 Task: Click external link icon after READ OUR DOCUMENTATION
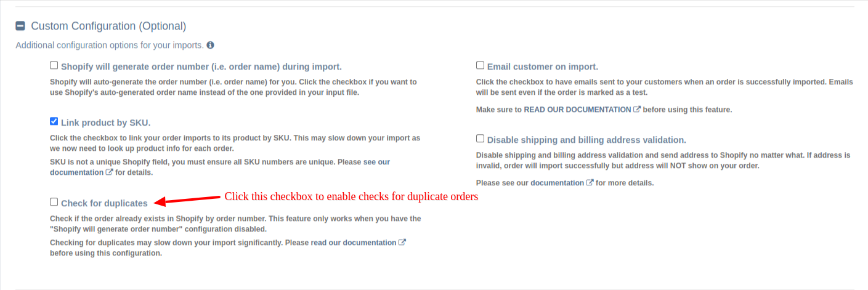[x=637, y=110]
